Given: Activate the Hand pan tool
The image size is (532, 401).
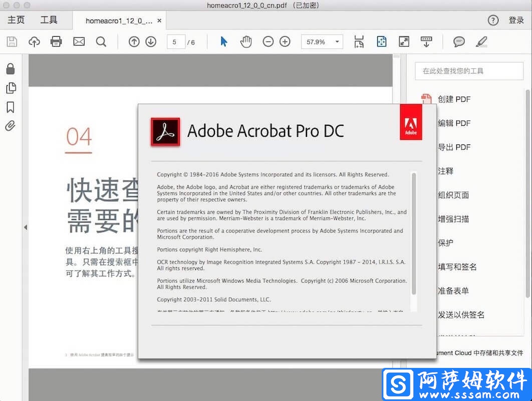Looking at the screenshot, I should click(246, 42).
